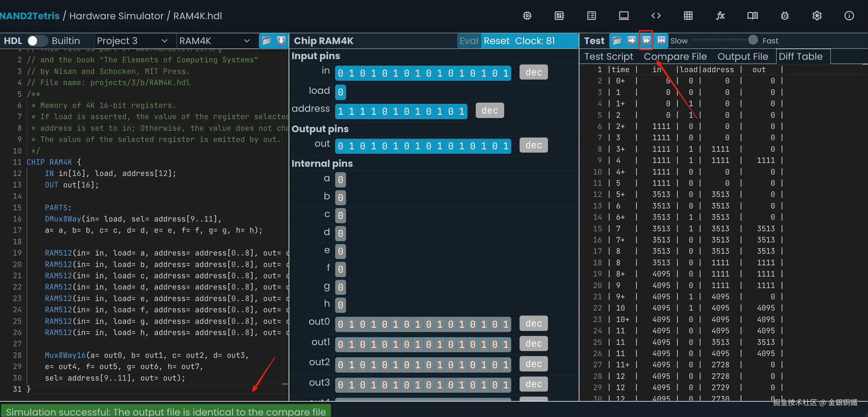This screenshot has height=417, width=868.
Task: Open the CPU Emulator icon
Action: (x=559, y=16)
